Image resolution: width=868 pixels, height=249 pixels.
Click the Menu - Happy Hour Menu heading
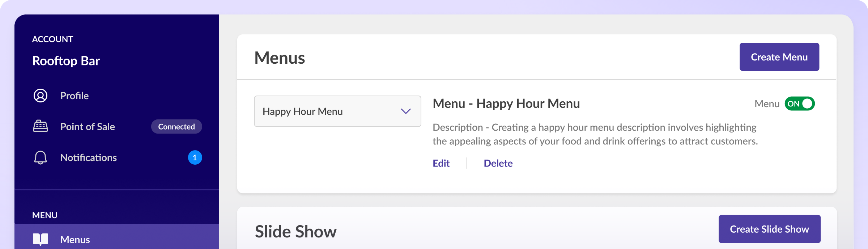pyautogui.click(x=506, y=104)
